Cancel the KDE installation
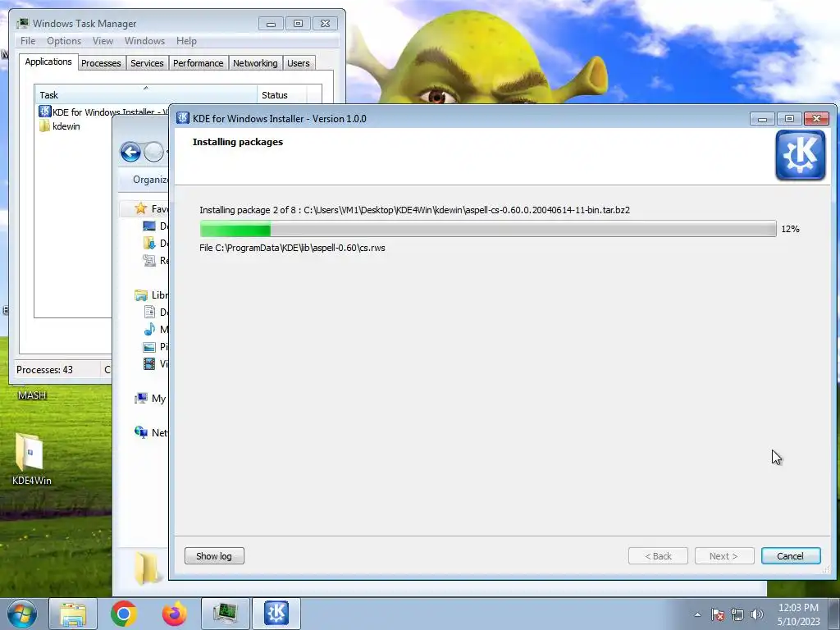Image resolution: width=840 pixels, height=630 pixels. pyautogui.click(x=791, y=556)
